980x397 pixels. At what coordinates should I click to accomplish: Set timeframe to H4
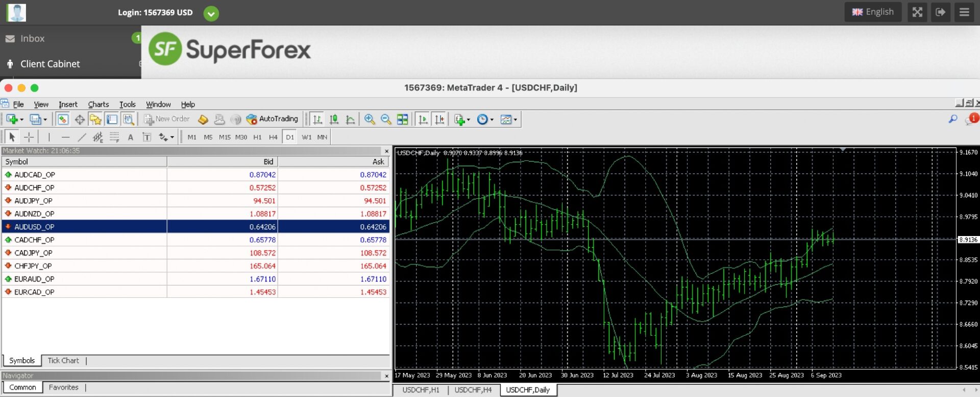click(273, 137)
